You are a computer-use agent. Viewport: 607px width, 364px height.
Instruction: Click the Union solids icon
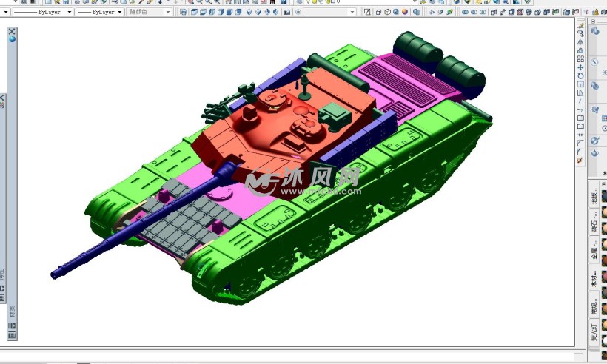[466, 12]
